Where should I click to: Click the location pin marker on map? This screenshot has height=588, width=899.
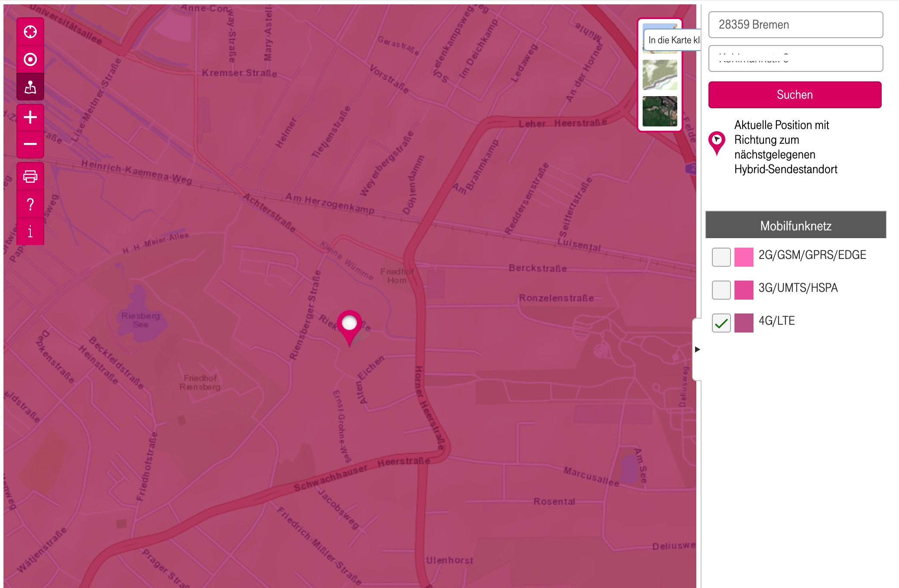pos(349,325)
